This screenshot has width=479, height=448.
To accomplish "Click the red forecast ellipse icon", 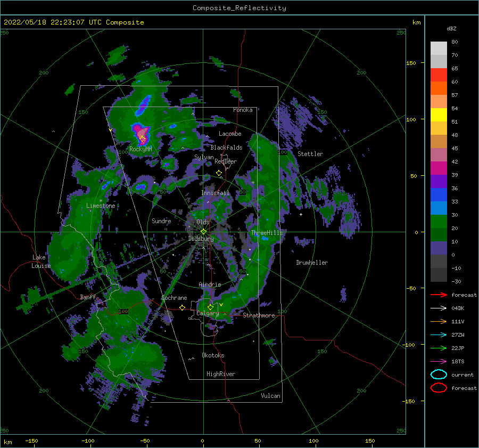I will click(439, 388).
